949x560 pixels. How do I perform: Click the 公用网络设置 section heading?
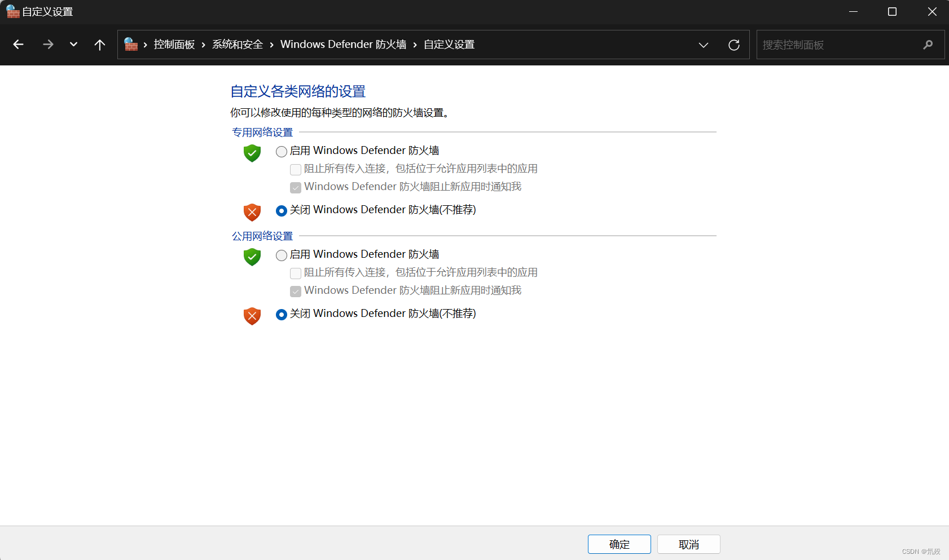(x=262, y=236)
